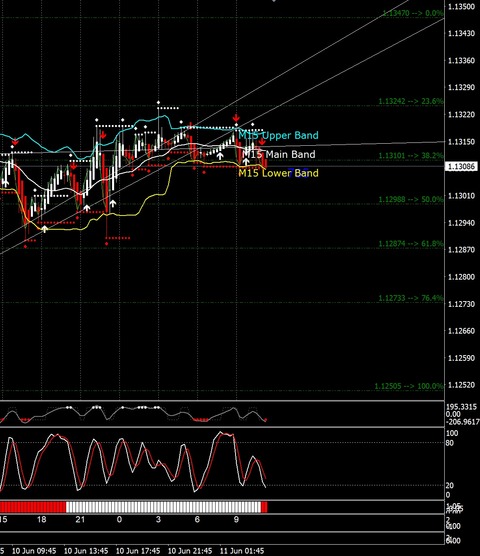Select the 1.12874 --> 61.8% Fibonacci label
Viewport: 480px width, 556px height.
click(x=411, y=244)
